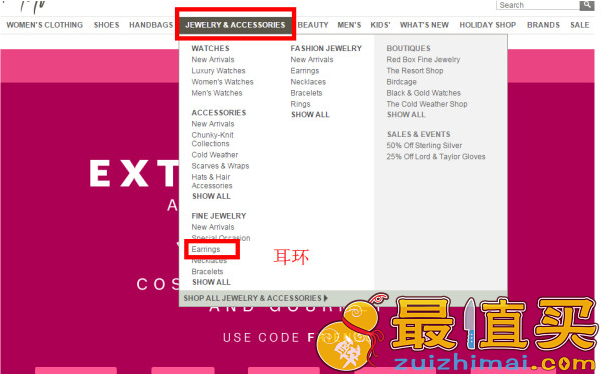Open the Beauty menu
The height and width of the screenshot is (374, 602).
313,25
